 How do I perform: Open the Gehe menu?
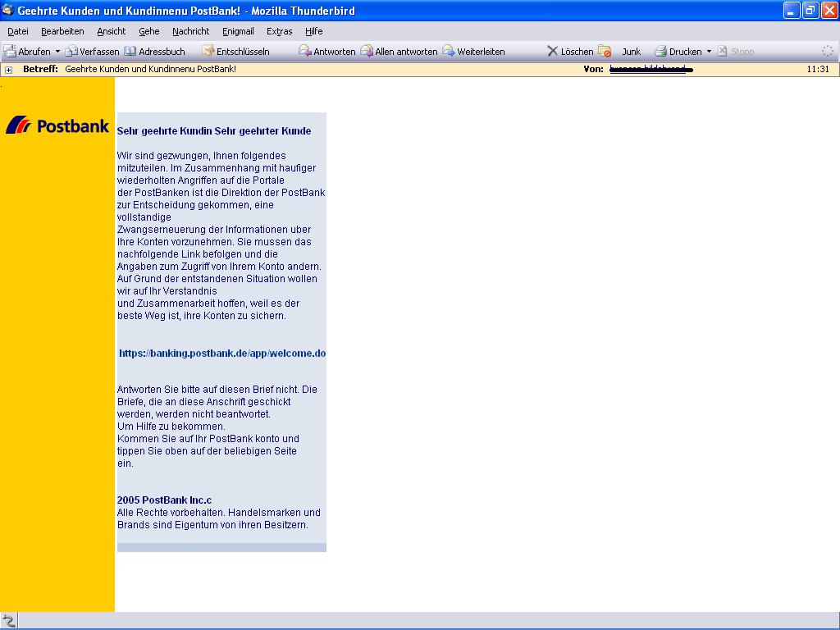pos(149,31)
